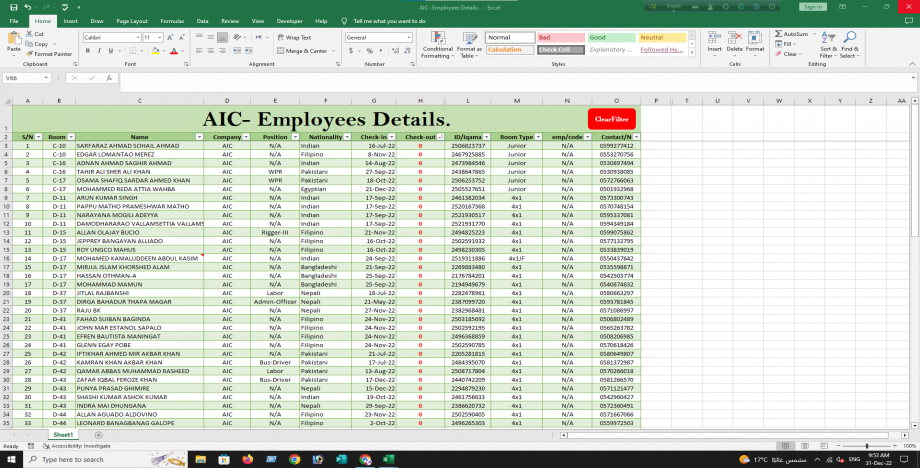Screen dimensions: 920x468
Task: Enable Wrap Text for cells
Action: [x=294, y=37]
